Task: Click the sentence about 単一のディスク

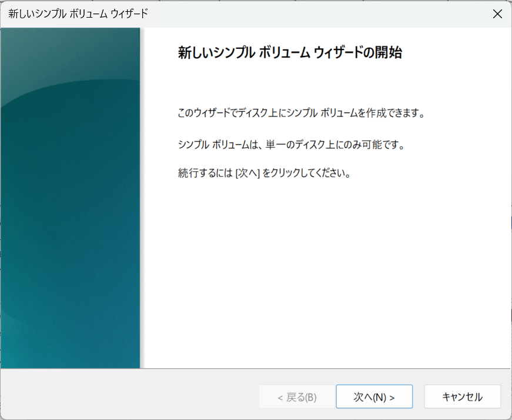Action: [x=291, y=144]
